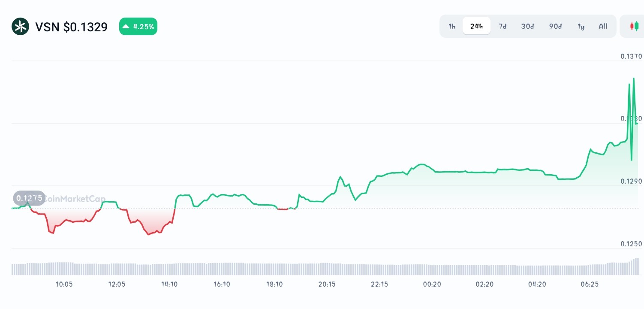Click the 02:20 time axis label

click(x=485, y=285)
